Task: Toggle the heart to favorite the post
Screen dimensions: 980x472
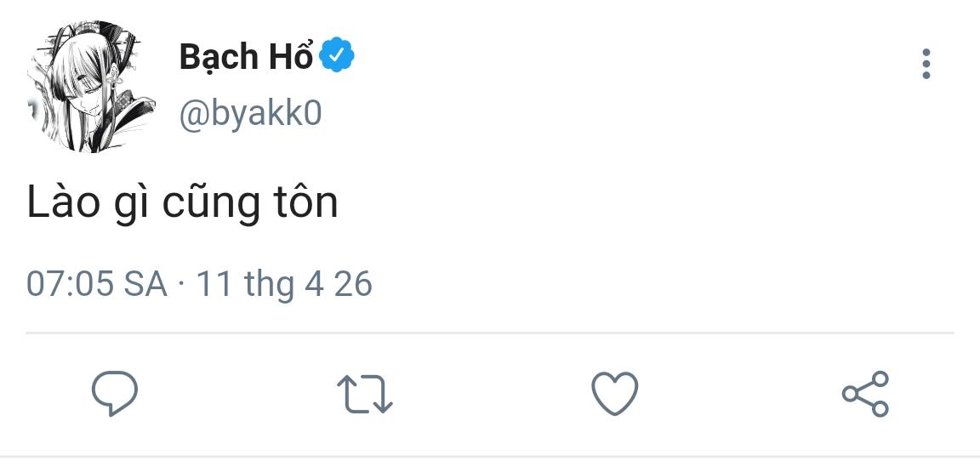Action: (x=614, y=394)
